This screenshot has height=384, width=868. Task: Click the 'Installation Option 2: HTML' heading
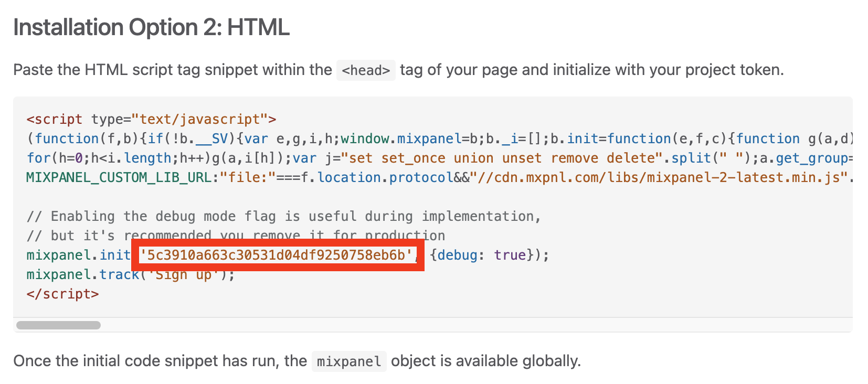(x=151, y=27)
